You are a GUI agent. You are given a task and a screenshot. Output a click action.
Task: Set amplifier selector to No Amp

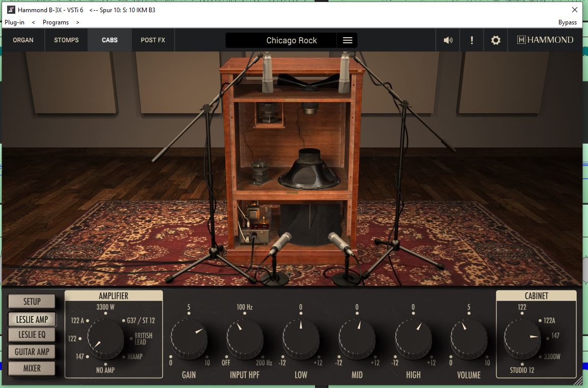(105, 370)
